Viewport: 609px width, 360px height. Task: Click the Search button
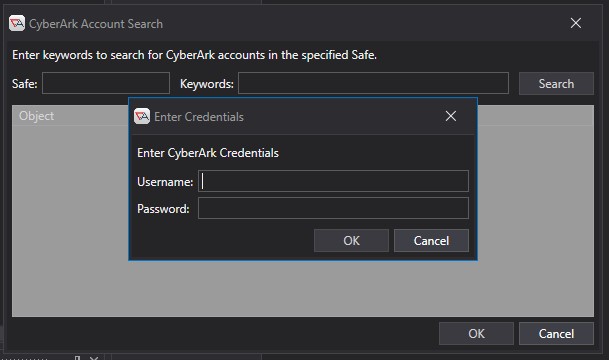coord(556,83)
